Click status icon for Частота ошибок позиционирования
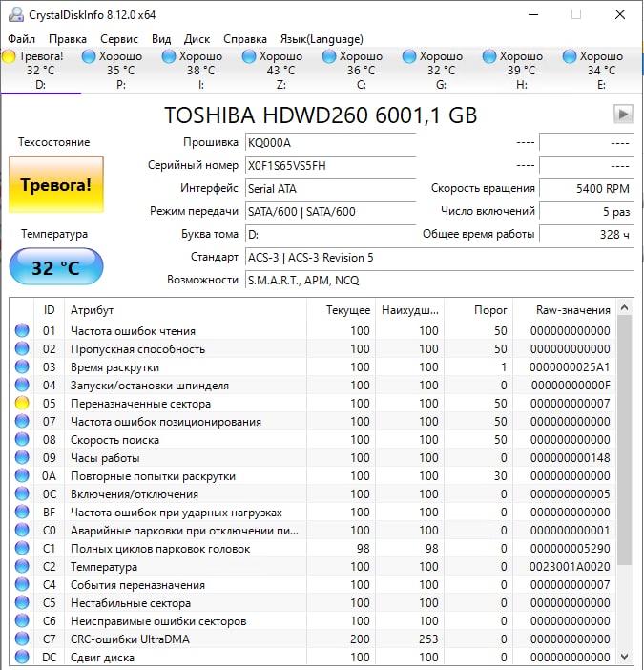Viewport: 644px width, 670px height. tap(22, 421)
